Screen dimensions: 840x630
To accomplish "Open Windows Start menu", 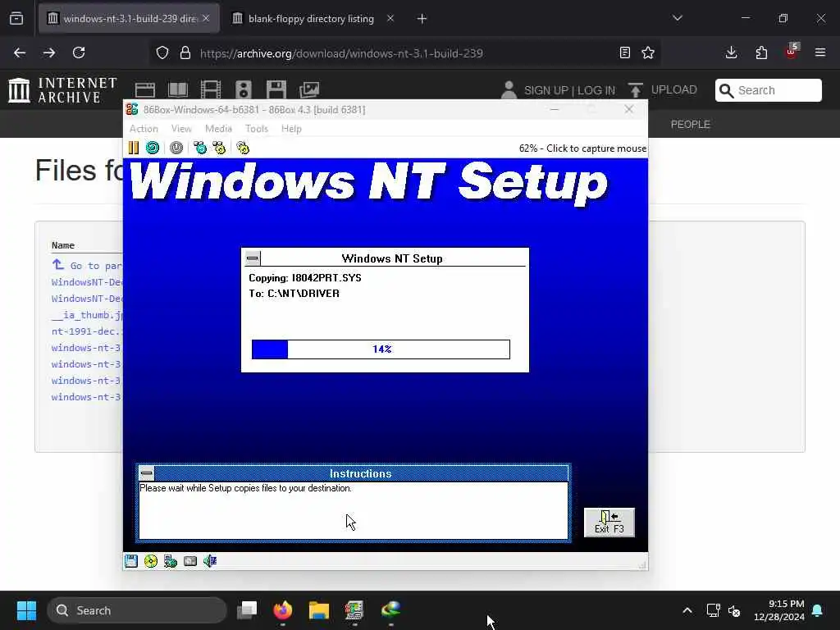I will (x=26, y=610).
